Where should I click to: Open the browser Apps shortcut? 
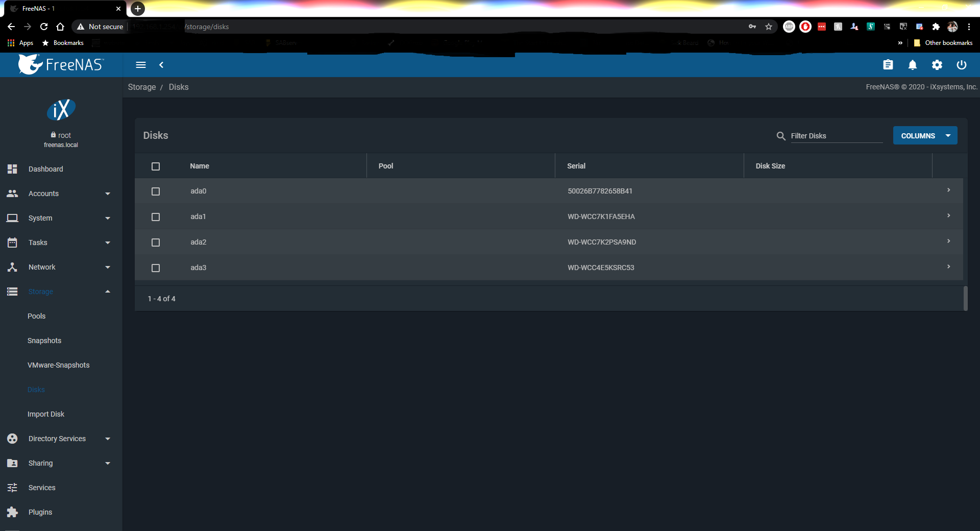pos(20,43)
